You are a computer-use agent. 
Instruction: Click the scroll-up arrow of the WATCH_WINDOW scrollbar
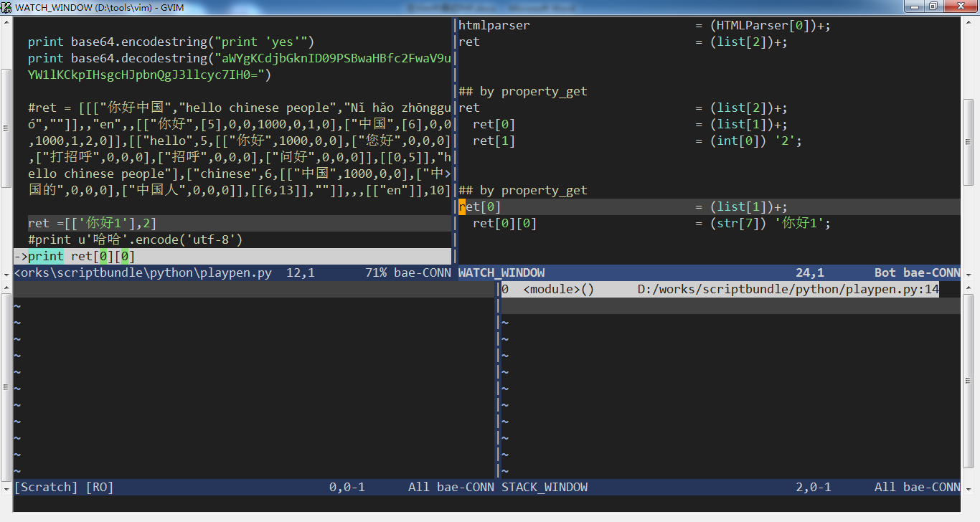click(x=968, y=22)
